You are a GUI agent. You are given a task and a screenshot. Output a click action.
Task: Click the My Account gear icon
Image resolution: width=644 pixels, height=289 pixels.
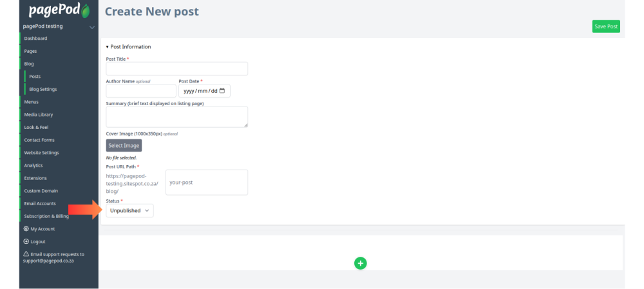pyautogui.click(x=26, y=229)
